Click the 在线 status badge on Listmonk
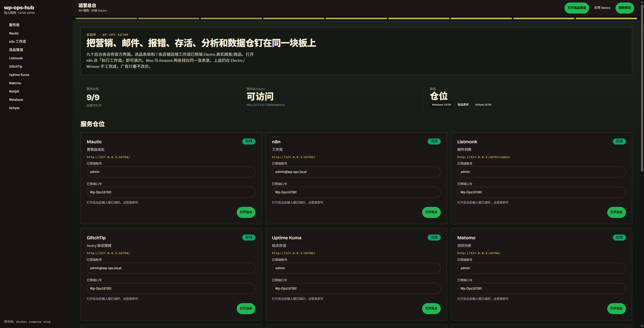This screenshot has height=328, width=644. 619,141
